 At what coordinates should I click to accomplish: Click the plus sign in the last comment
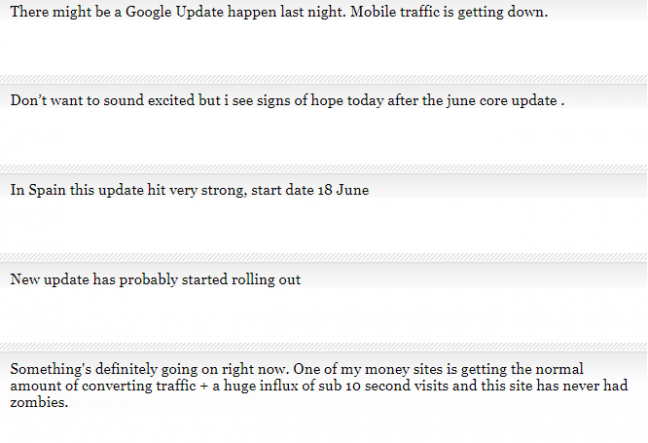coord(204,386)
